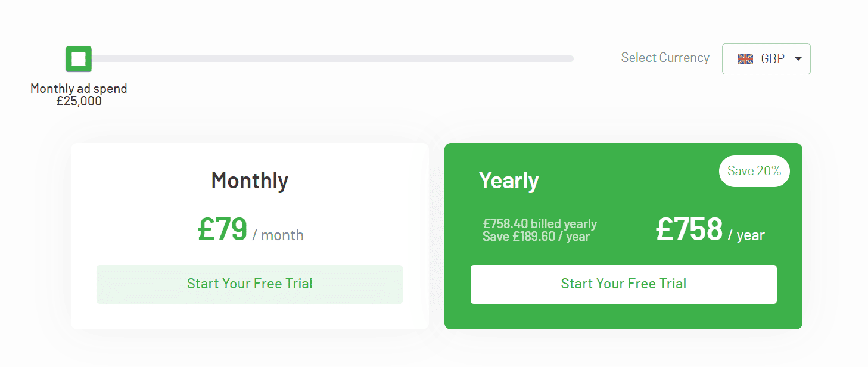Select the Monthly pricing plan
This screenshot has width=868, height=367.
tap(250, 235)
